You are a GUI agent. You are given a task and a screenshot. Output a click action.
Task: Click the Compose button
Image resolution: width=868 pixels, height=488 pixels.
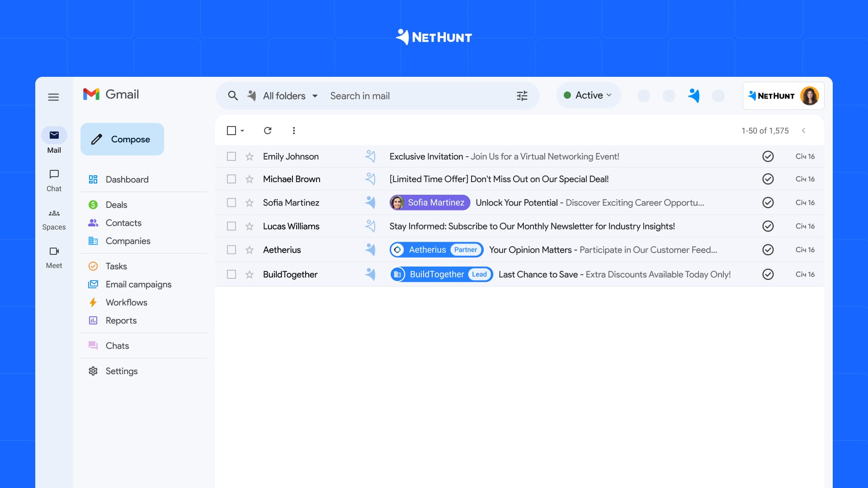pos(122,139)
